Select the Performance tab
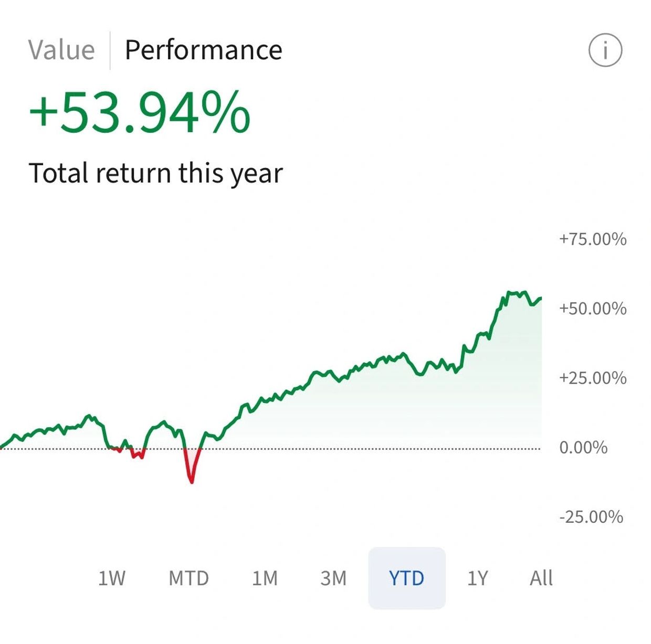 (x=203, y=50)
